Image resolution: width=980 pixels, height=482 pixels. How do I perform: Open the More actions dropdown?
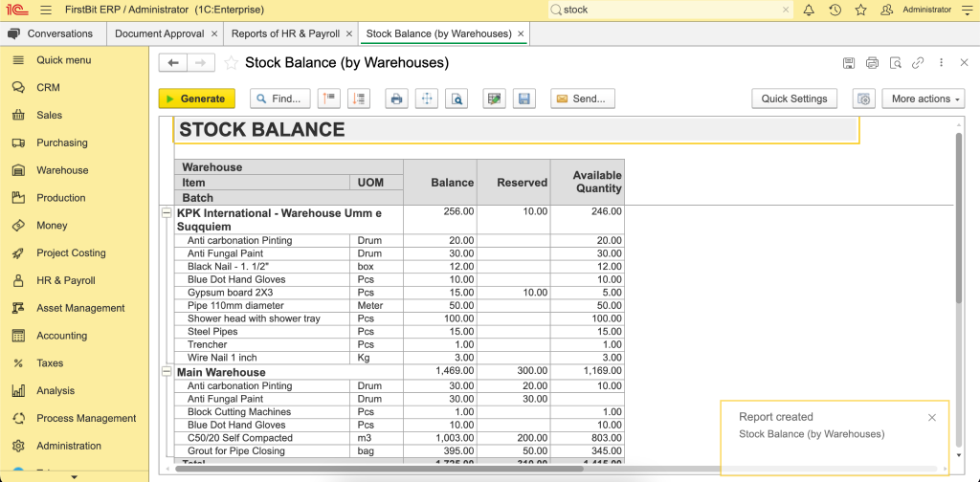pos(924,99)
